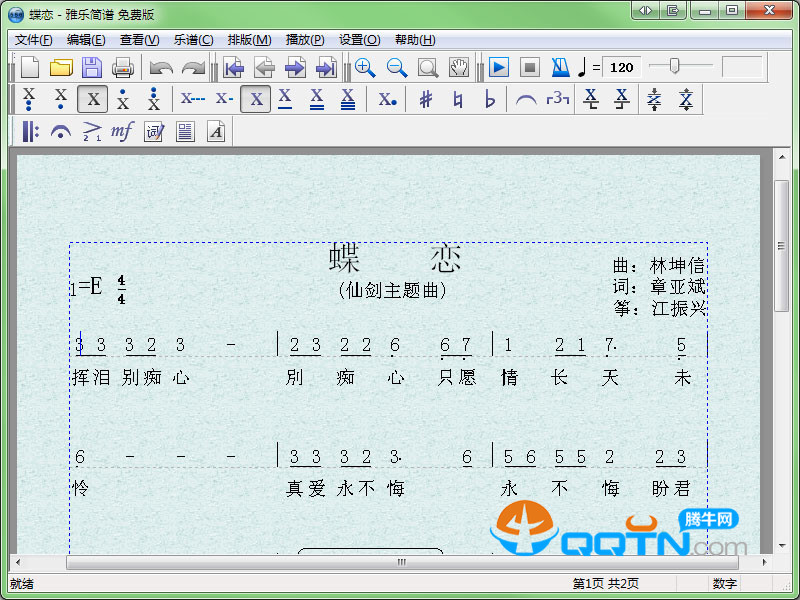Stop playback with the Stop button
This screenshot has height=600, width=800.
click(x=530, y=67)
